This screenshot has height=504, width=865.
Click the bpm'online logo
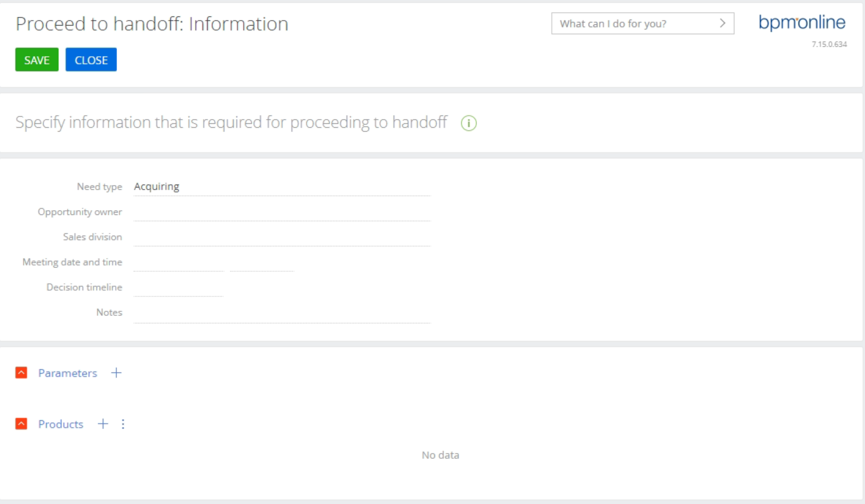point(802,23)
